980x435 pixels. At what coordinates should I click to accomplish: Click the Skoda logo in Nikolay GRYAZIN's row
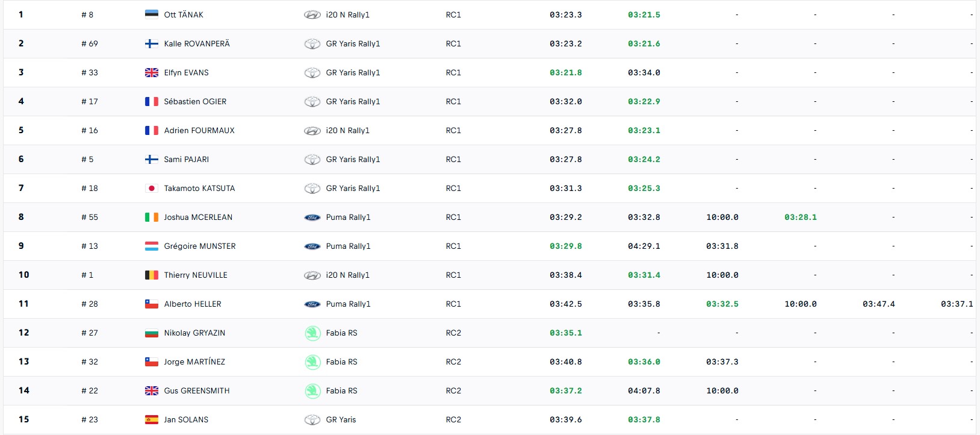click(312, 333)
